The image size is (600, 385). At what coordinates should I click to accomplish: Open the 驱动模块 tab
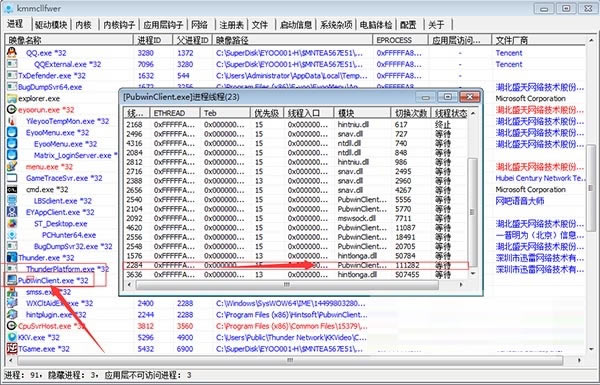tap(51, 25)
